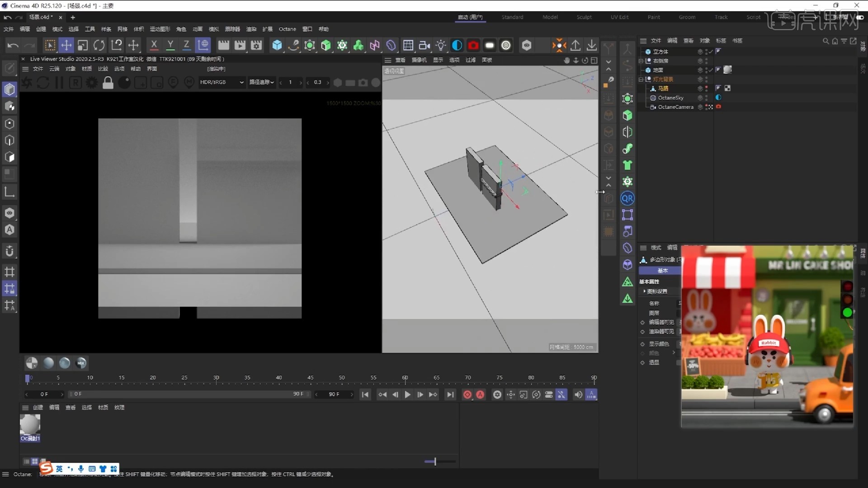Viewport: 868px width, 488px height.
Task: Click the restart render icon in Live Viewer
Action: click(x=43, y=82)
